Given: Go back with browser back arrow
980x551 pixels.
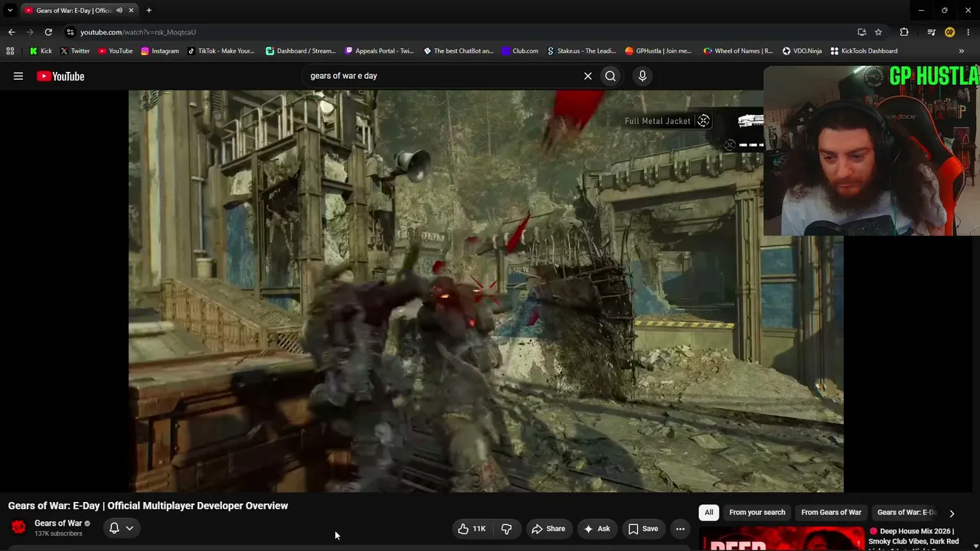Looking at the screenshot, I should 11,32.
